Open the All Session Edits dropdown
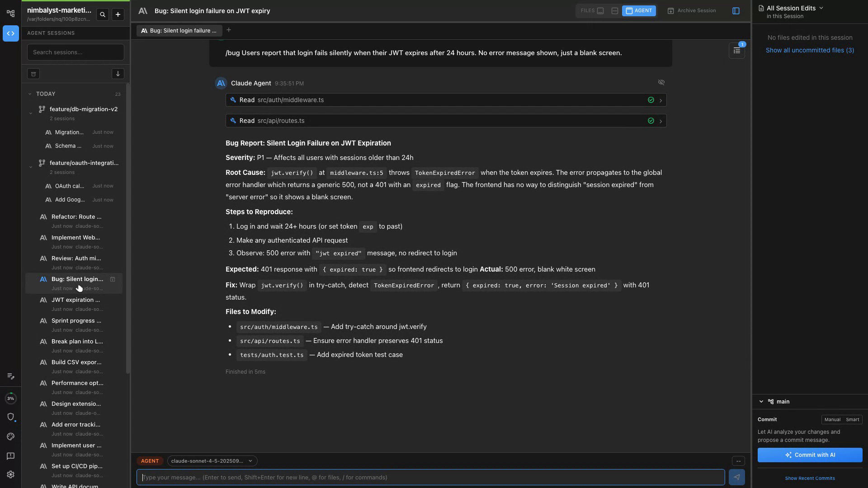Image resolution: width=868 pixels, height=488 pixels. click(795, 8)
